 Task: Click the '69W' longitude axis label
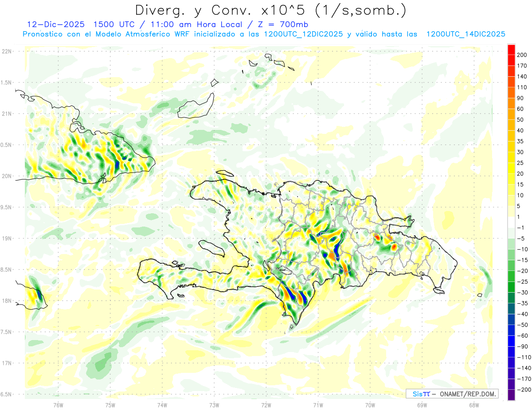(x=422, y=405)
